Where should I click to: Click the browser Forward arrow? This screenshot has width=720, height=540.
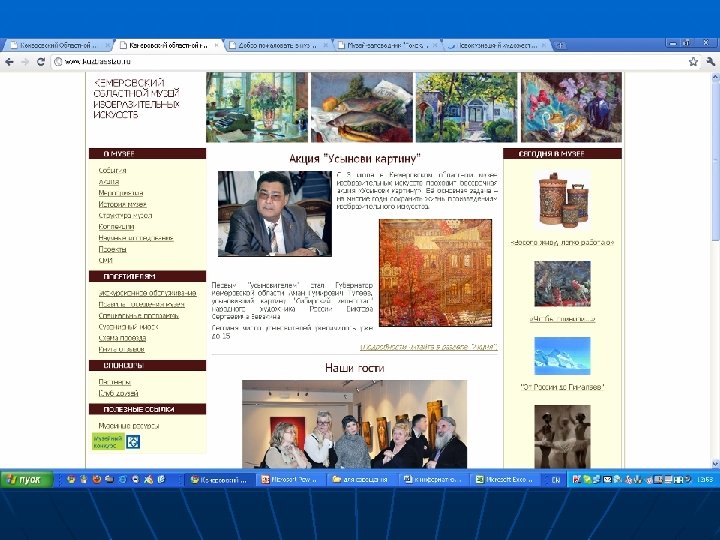(x=25, y=62)
